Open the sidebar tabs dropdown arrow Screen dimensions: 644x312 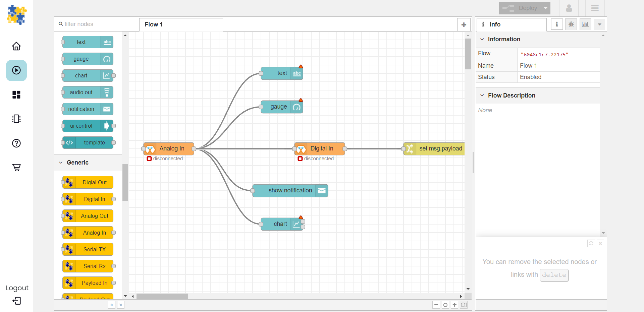599,24
